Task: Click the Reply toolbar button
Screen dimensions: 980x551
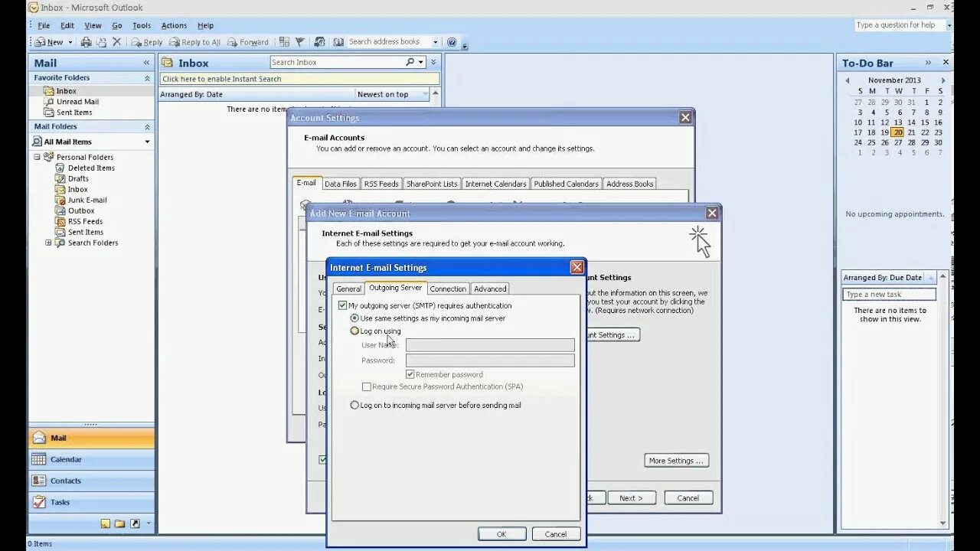Action: click(146, 42)
